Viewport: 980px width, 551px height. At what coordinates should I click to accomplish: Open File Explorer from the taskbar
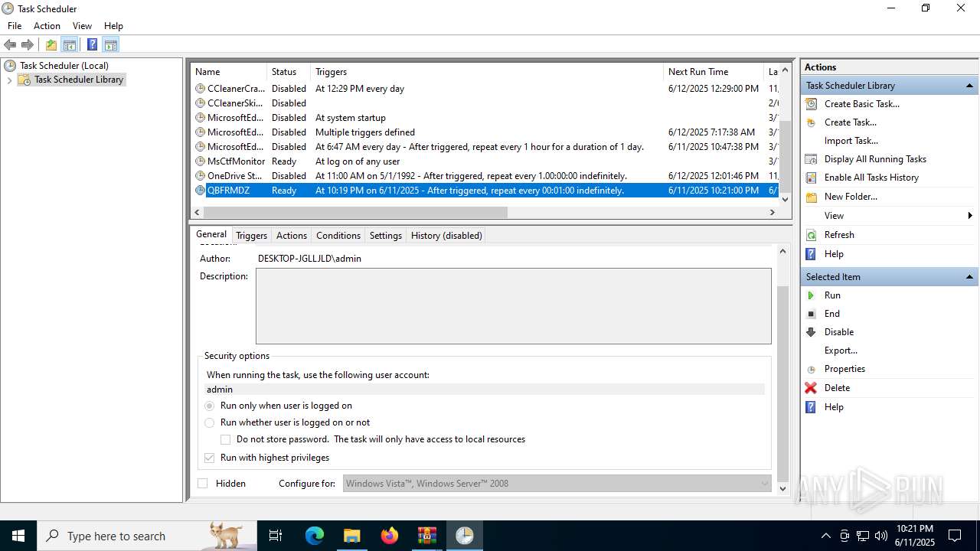click(351, 536)
